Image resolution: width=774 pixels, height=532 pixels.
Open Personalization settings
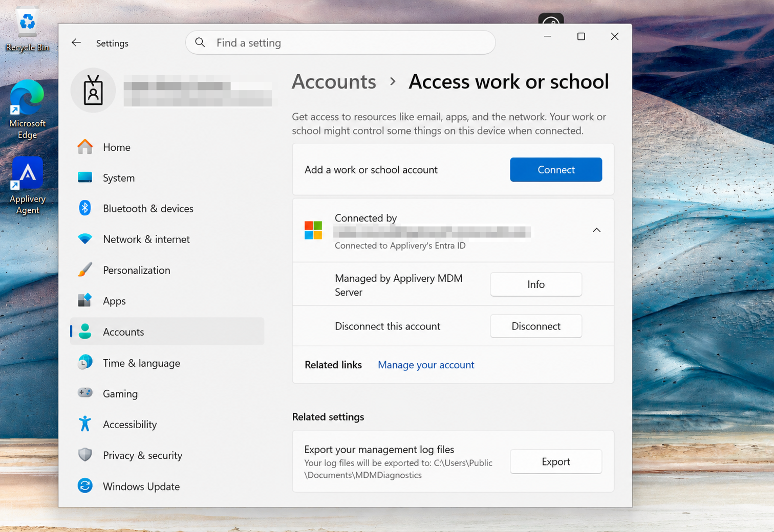click(x=167, y=270)
